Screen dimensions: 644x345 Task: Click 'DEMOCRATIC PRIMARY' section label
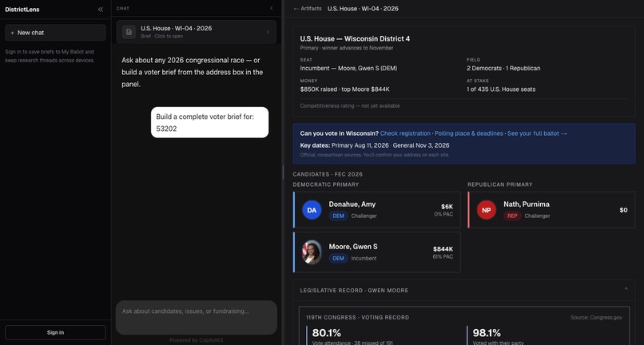[x=326, y=184]
